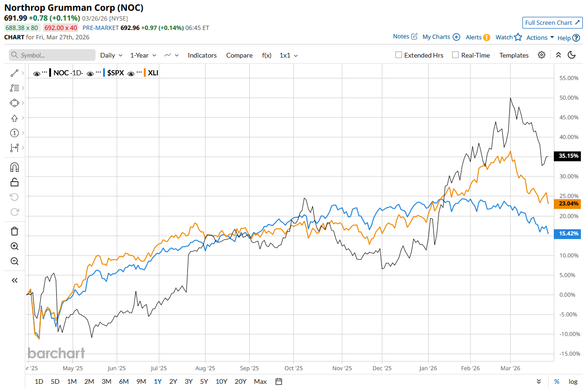Click the undo arrow icon

point(14,197)
